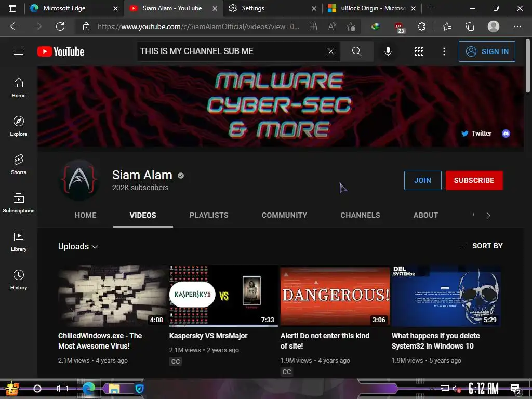Open Subscriptions in sidebar
Screen dimensions: 532x399
pos(19,203)
